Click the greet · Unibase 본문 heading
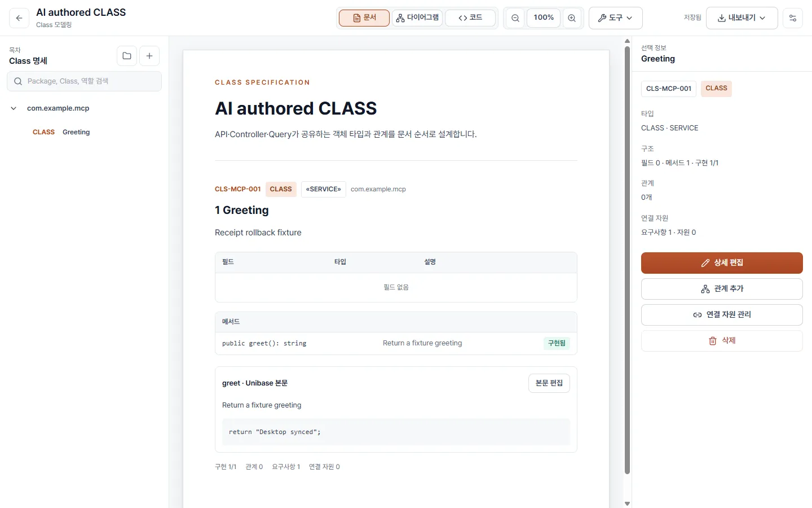 click(255, 383)
